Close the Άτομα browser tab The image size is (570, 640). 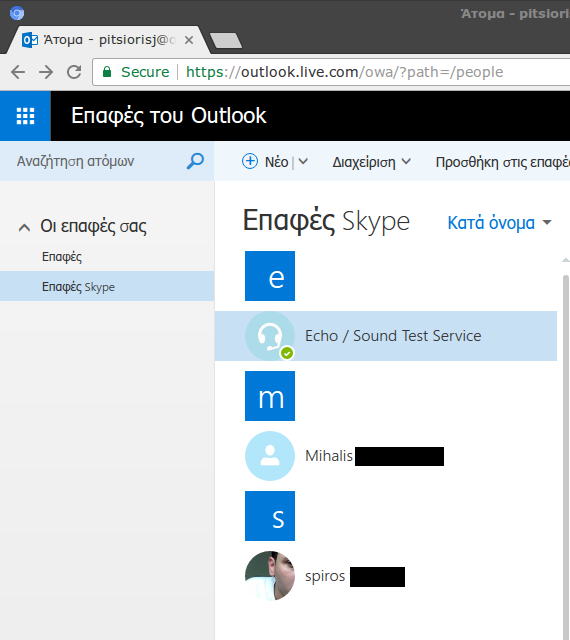tap(189, 40)
